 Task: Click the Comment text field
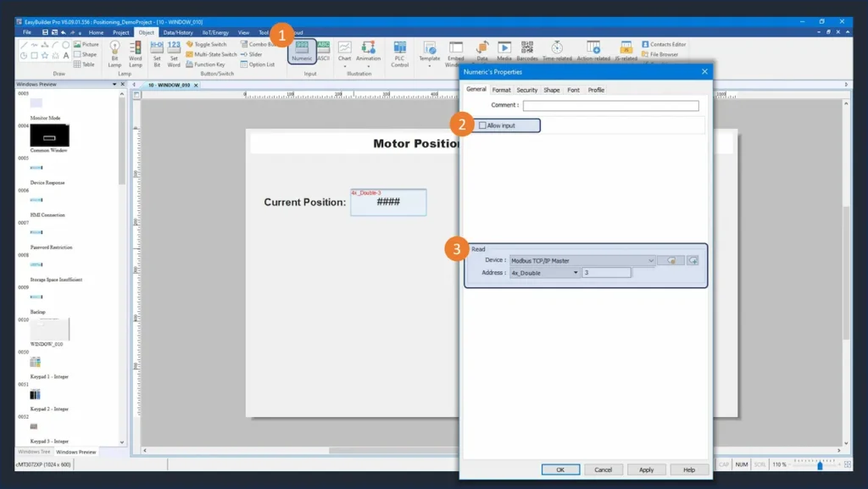click(x=610, y=106)
